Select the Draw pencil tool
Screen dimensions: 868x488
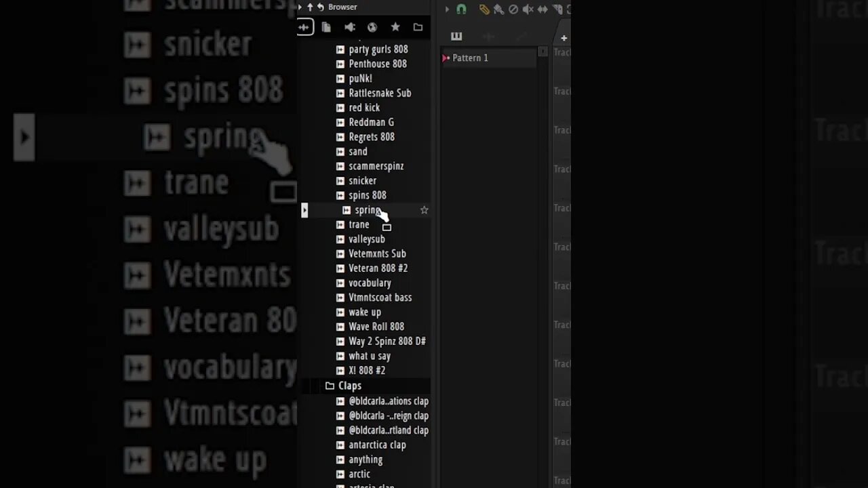(x=484, y=9)
